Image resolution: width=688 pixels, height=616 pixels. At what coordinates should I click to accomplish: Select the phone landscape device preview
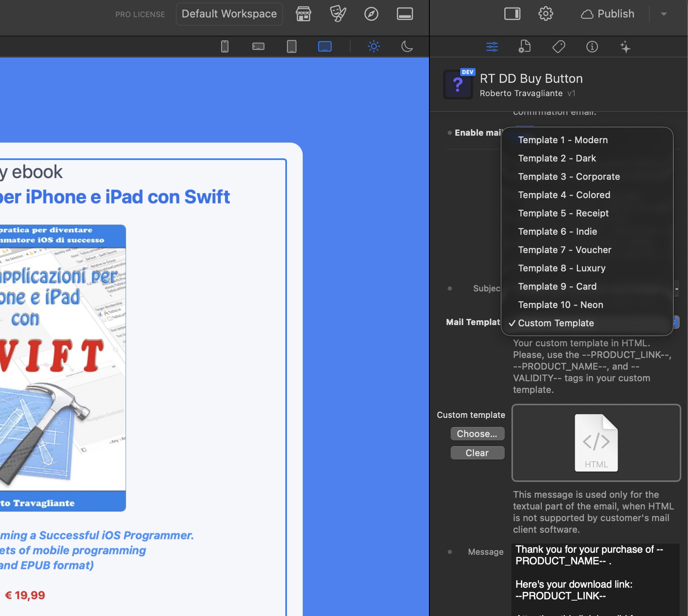pos(258,46)
